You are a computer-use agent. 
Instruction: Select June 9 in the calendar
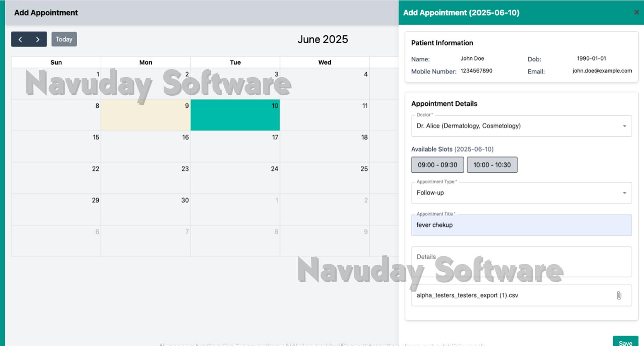coord(146,115)
